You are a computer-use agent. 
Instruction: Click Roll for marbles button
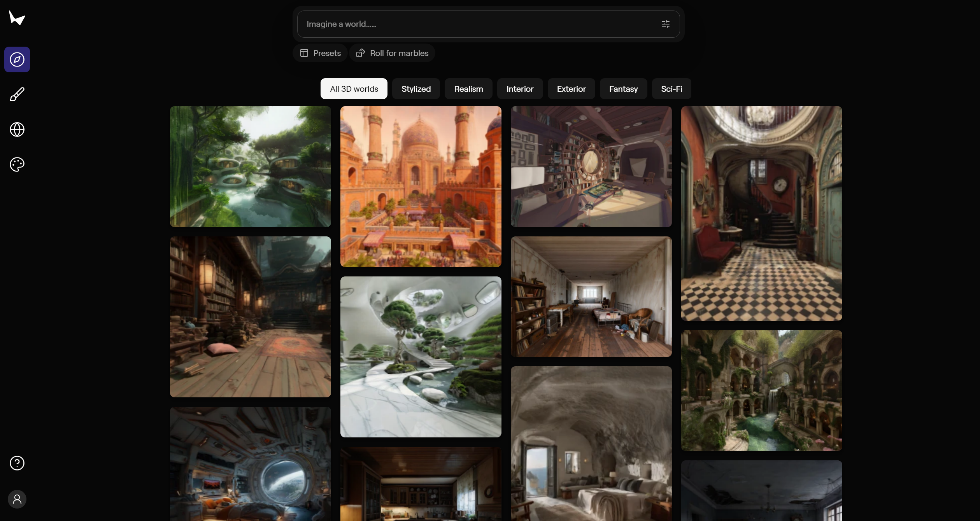[x=392, y=53]
